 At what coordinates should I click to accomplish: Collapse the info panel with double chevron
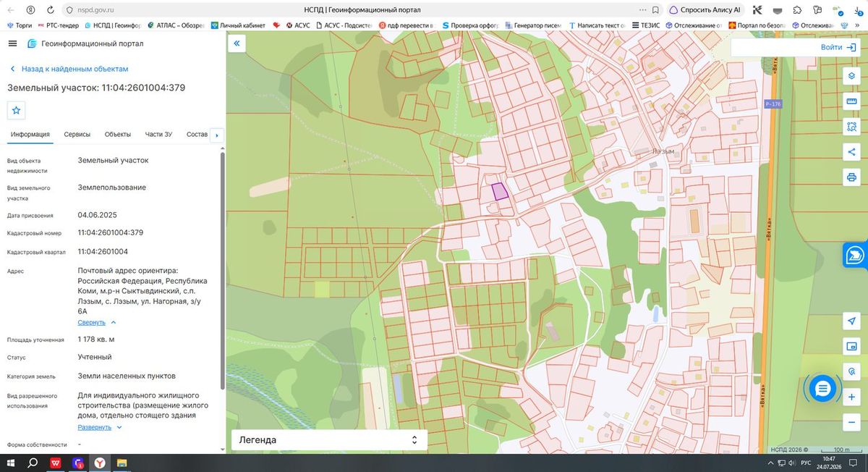click(237, 43)
